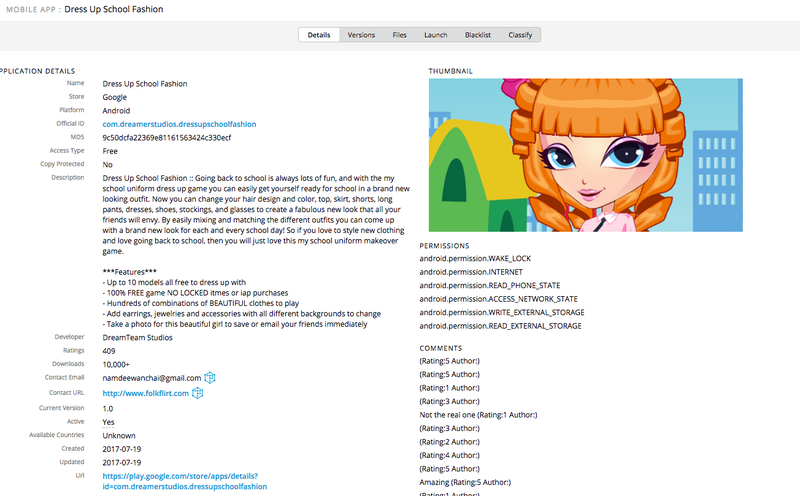Open the com.dreamerstudios.dressupschoolfashion Official ID link
The height and width of the screenshot is (496, 800).
pyautogui.click(x=179, y=124)
